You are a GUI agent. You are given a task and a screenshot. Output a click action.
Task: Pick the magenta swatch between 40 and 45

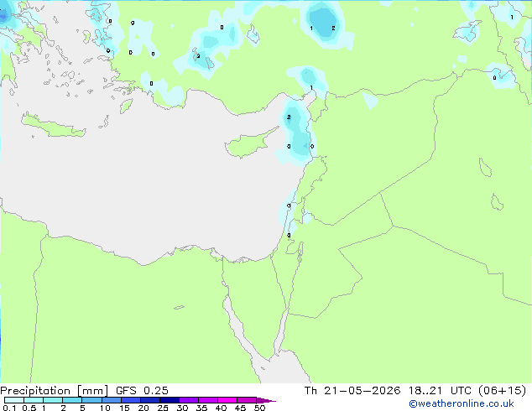(x=227, y=400)
